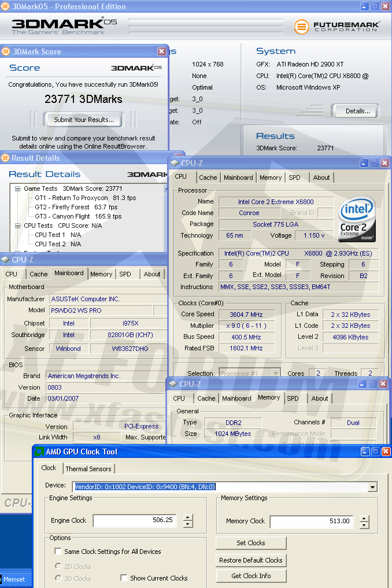This screenshot has height=588, width=392.
Task: Select GT3 - Canyon Flight result row
Action: click(78, 216)
